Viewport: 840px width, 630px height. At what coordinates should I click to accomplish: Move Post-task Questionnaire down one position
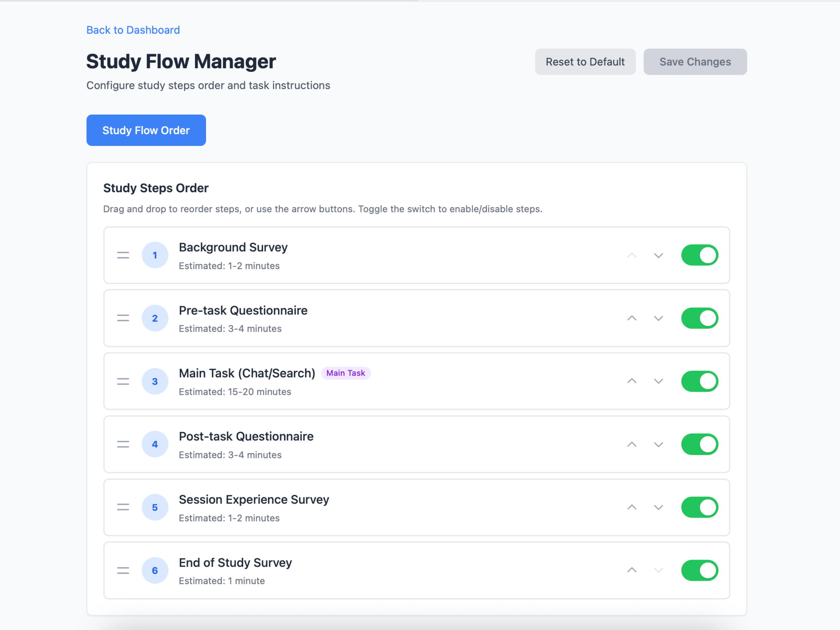point(658,444)
